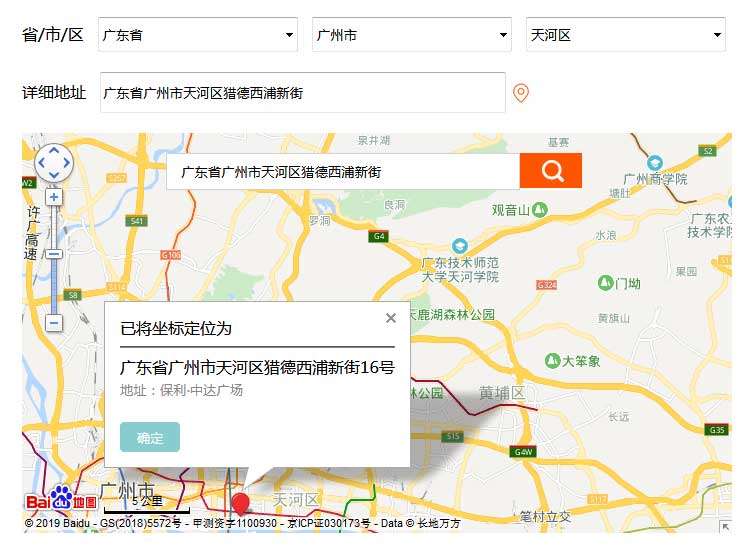Click the Baidu map logo
Screen dimensions: 755x555
[x=61, y=501]
